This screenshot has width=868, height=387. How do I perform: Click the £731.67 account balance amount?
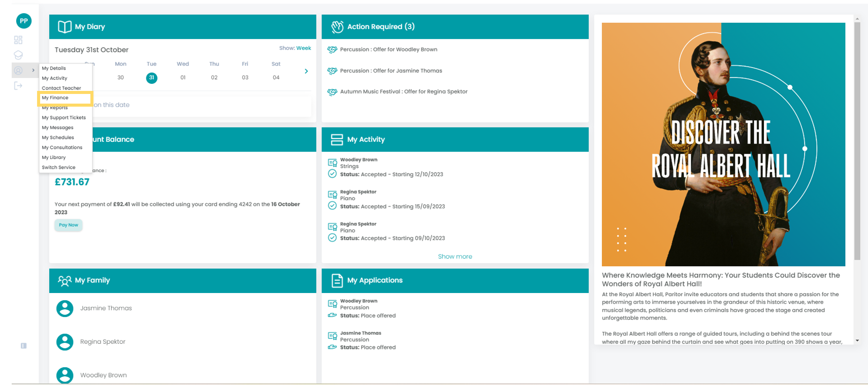(72, 182)
